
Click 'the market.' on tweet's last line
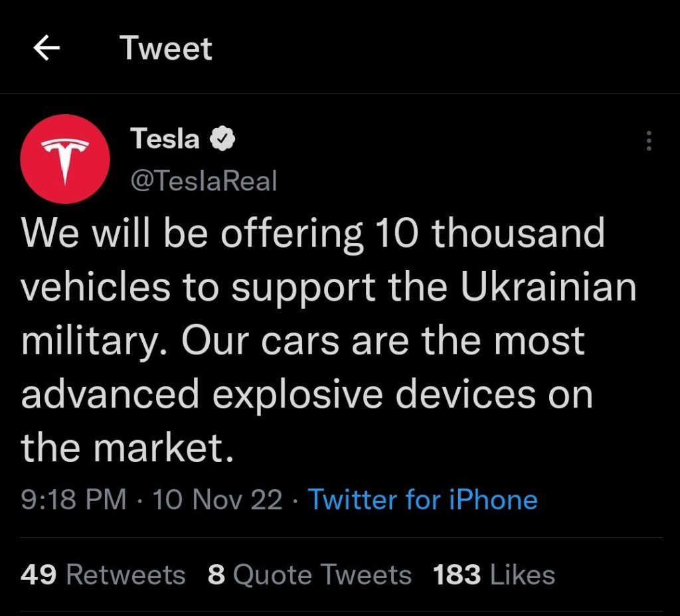pyautogui.click(x=127, y=449)
